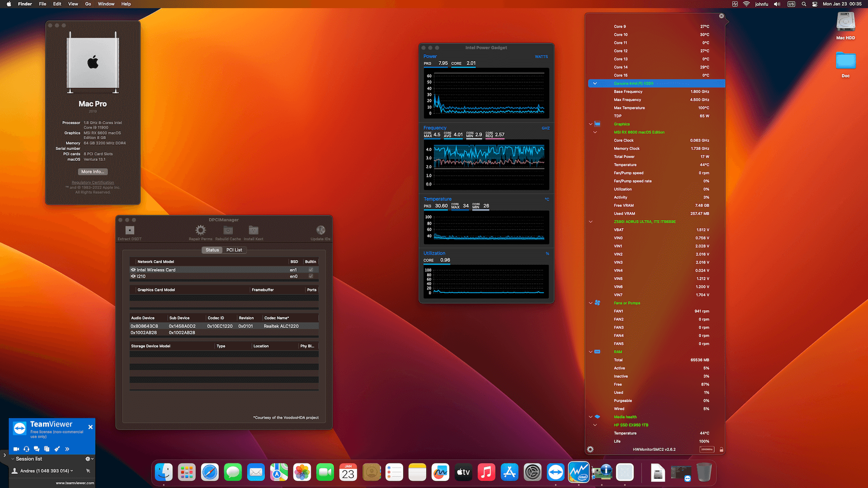Open the View menu
This screenshot has height=488, width=868.
click(x=73, y=4)
